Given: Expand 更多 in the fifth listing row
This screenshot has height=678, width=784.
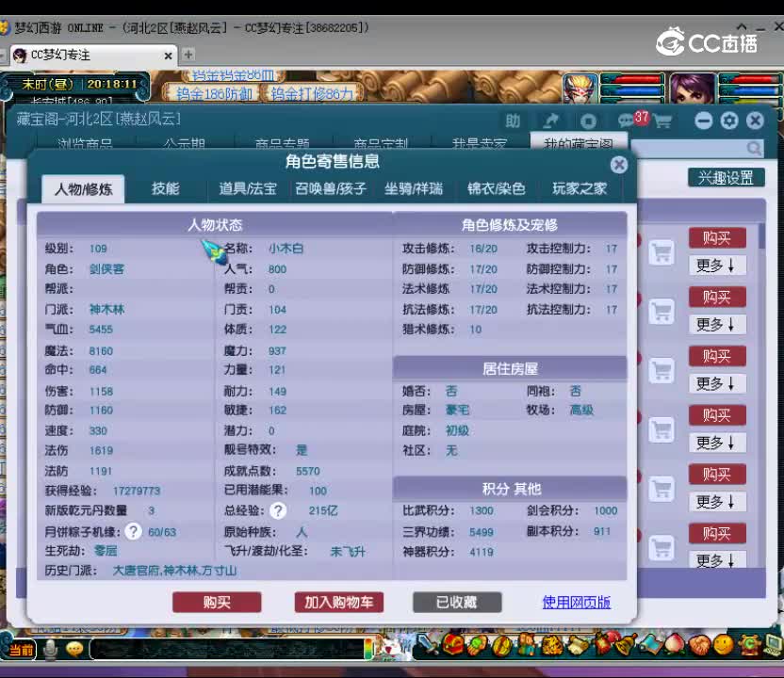Looking at the screenshot, I should [x=717, y=501].
